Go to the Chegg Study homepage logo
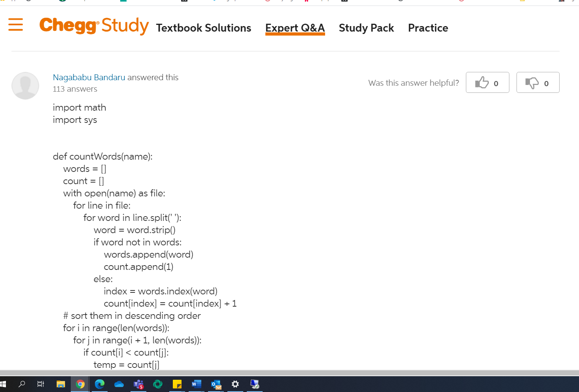 click(x=94, y=26)
